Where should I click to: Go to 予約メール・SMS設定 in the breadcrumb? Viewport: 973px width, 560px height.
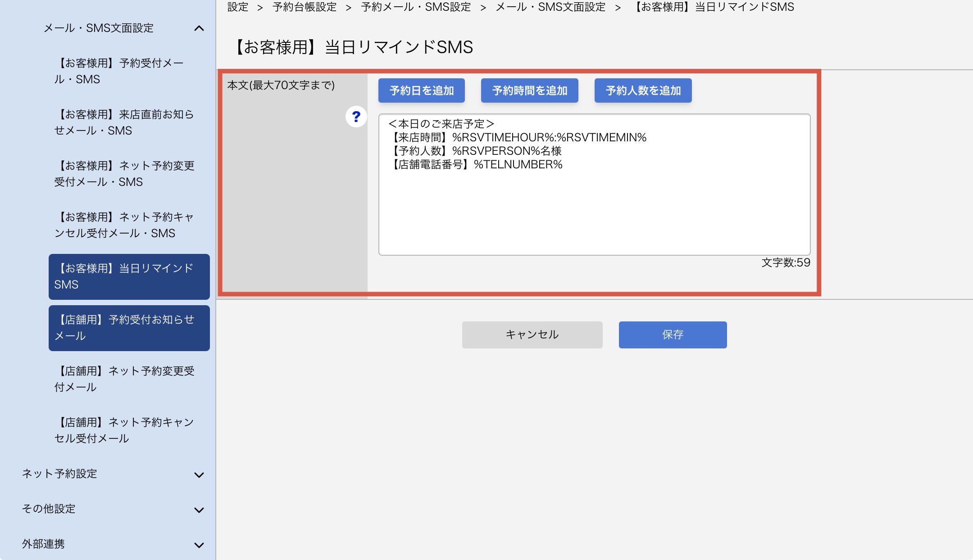[416, 7]
